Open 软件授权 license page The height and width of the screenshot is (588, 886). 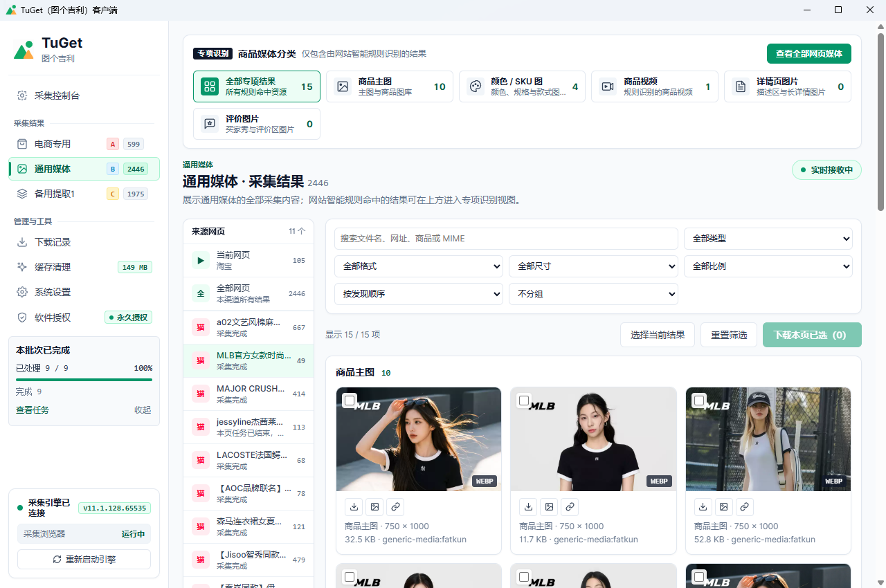(84, 318)
